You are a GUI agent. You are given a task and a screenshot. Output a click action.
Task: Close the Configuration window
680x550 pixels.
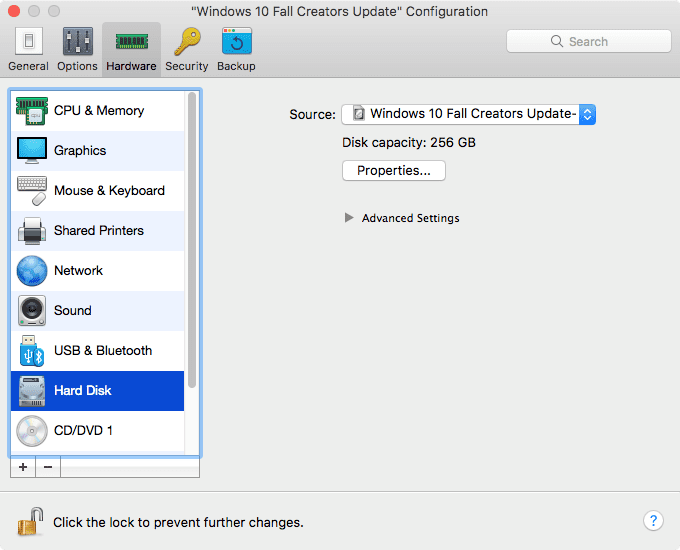tap(14, 11)
